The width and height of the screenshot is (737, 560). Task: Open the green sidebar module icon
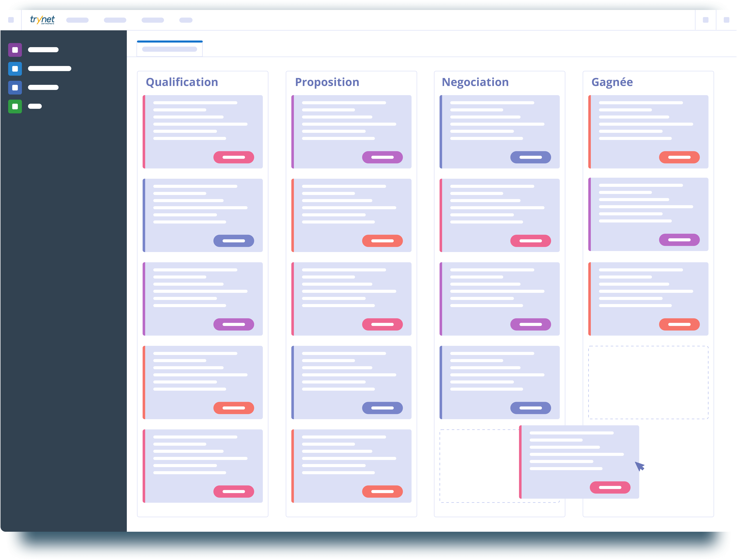pos(15,107)
